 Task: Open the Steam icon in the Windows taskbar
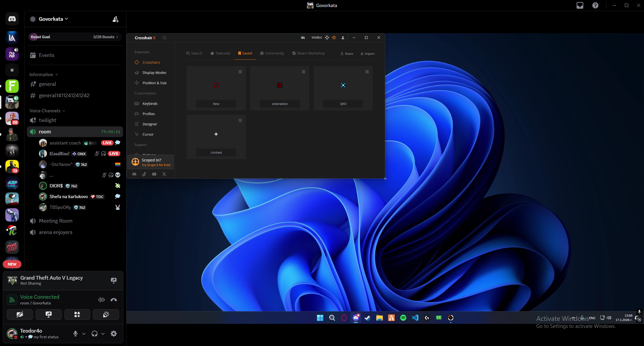tap(368, 318)
